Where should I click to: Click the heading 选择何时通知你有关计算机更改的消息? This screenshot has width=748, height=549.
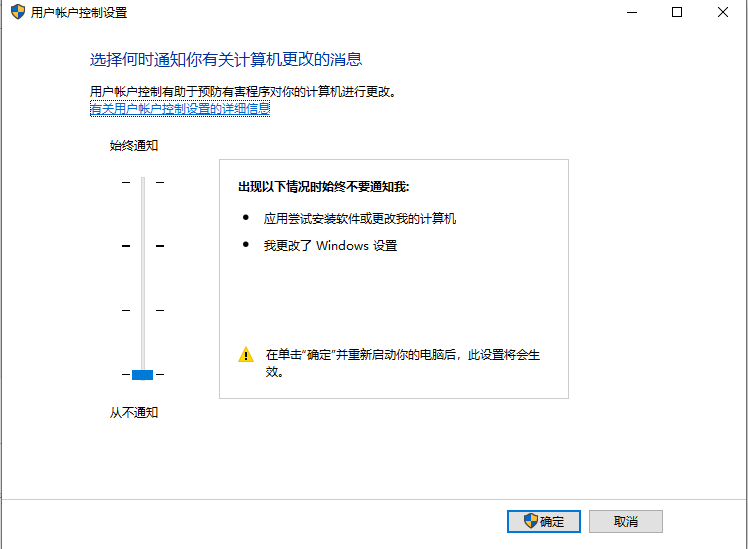226,60
